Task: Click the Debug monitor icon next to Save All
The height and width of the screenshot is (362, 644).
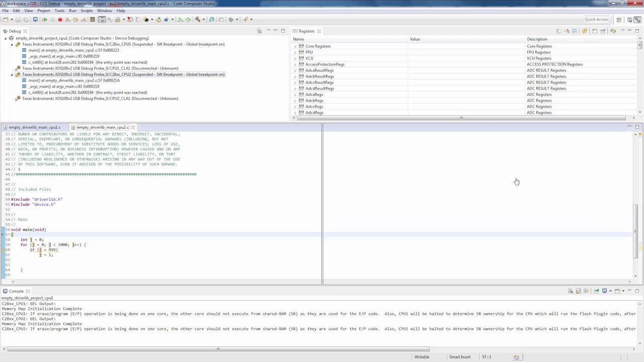Action: (x=35, y=20)
